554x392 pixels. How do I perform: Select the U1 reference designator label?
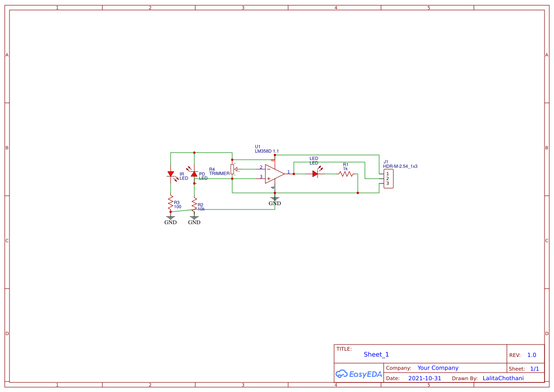click(257, 146)
